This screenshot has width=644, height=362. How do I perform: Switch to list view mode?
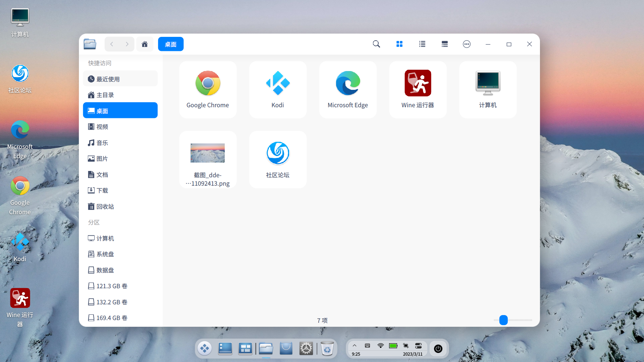coord(422,44)
